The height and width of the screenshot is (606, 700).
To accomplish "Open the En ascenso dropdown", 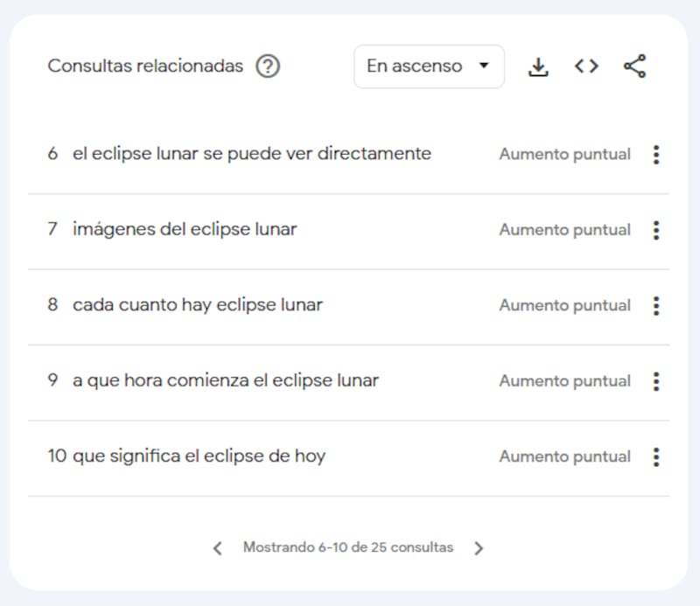I will pos(429,66).
